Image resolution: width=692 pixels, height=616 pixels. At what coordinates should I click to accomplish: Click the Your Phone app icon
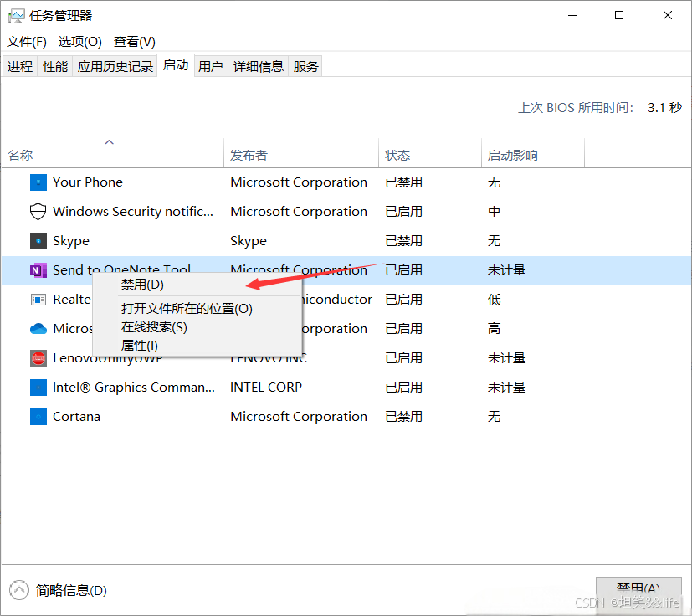(x=38, y=182)
